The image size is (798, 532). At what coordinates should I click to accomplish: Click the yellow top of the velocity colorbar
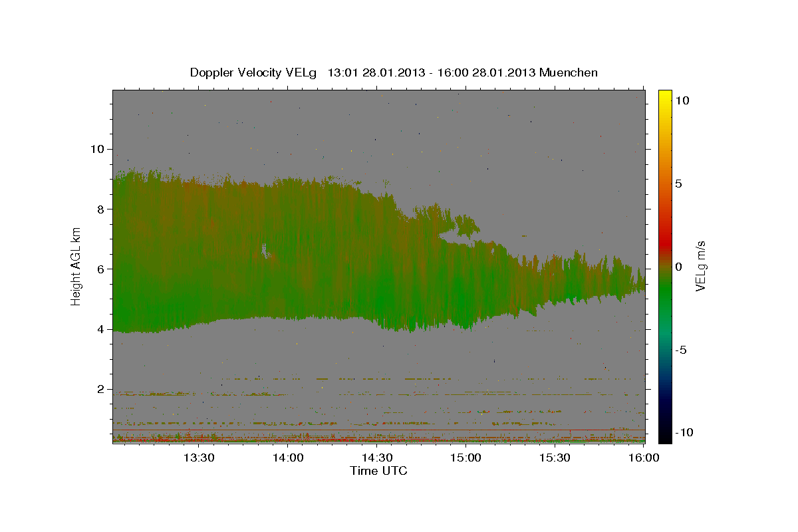tap(664, 95)
